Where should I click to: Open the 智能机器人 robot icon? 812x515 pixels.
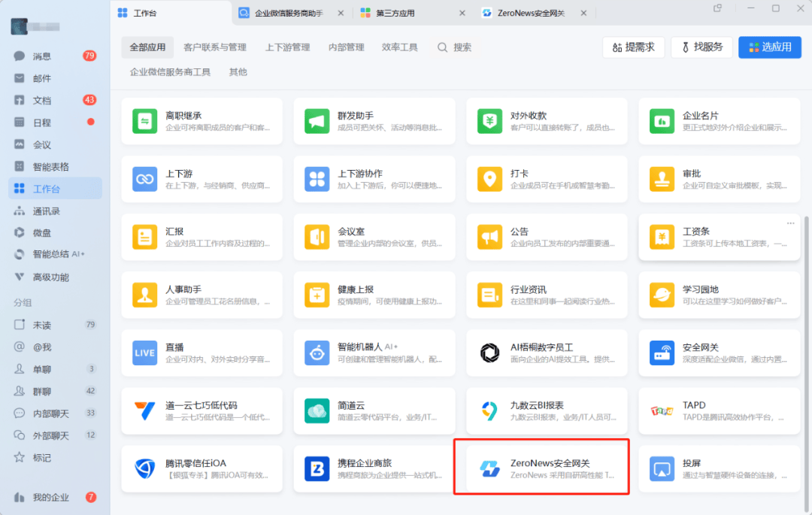[x=317, y=353]
